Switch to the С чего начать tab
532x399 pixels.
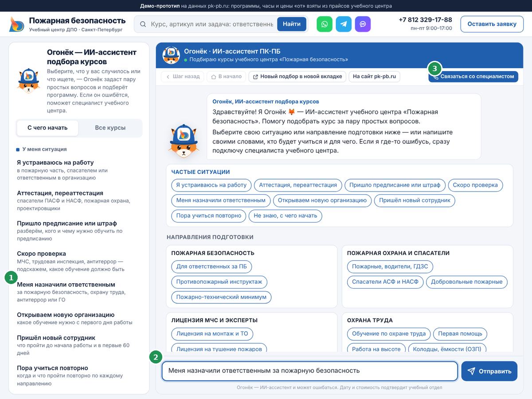47,128
